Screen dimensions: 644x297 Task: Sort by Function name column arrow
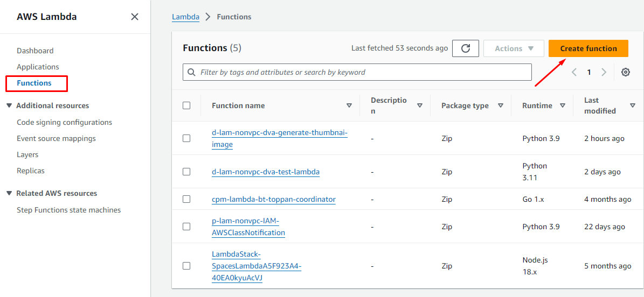(349, 105)
